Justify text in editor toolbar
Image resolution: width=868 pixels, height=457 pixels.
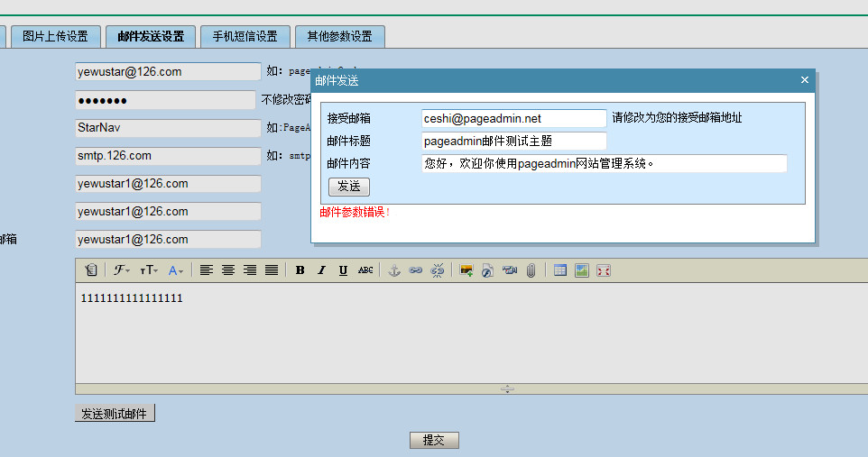272,270
